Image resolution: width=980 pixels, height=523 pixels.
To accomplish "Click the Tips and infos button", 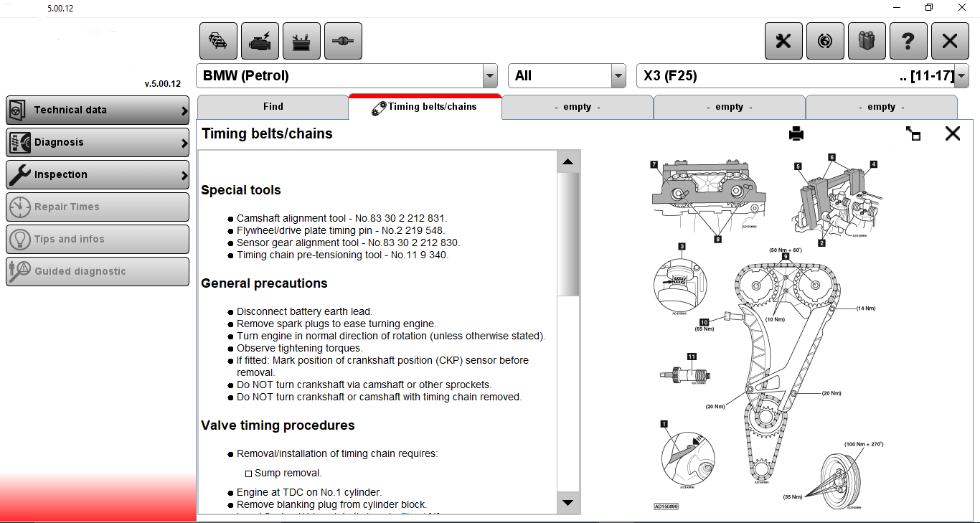I will click(98, 239).
